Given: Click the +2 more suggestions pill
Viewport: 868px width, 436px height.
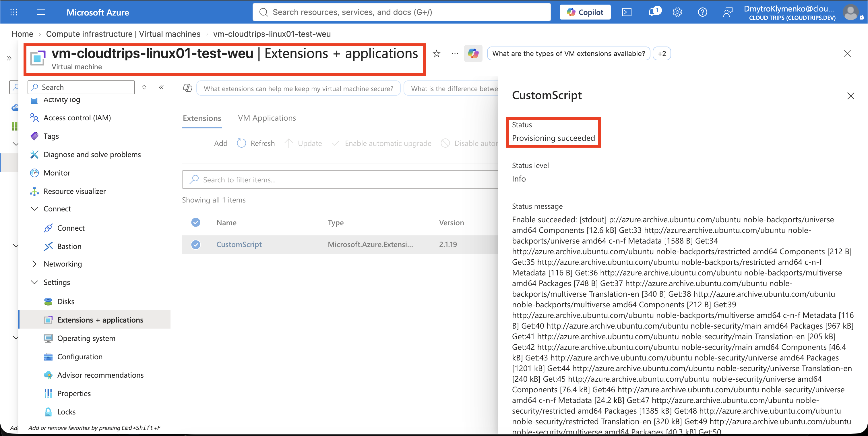Looking at the screenshot, I should point(662,54).
